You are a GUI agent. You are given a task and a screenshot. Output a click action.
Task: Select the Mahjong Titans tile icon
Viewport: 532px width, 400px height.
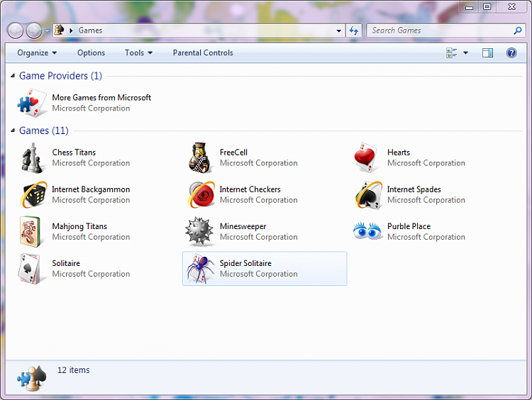[31, 232]
